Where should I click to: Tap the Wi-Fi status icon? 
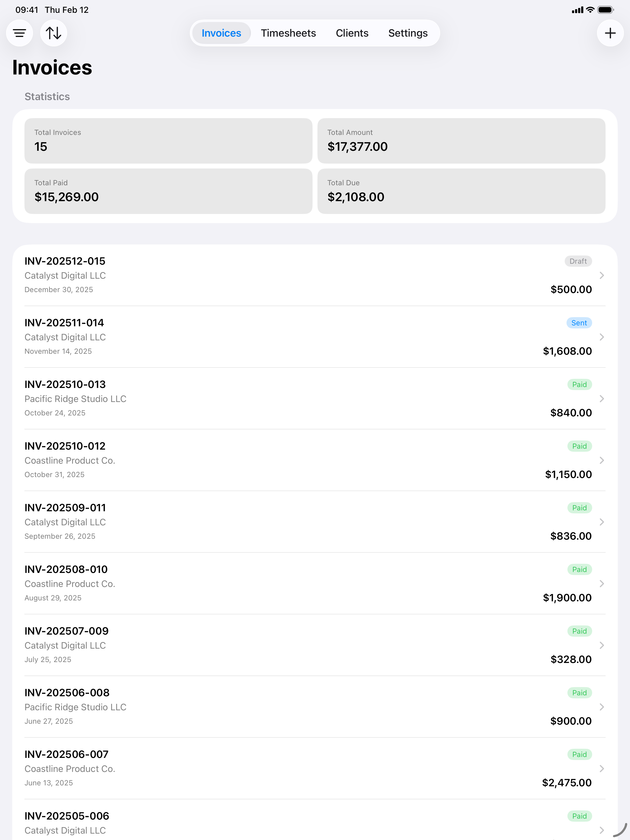[x=590, y=10]
